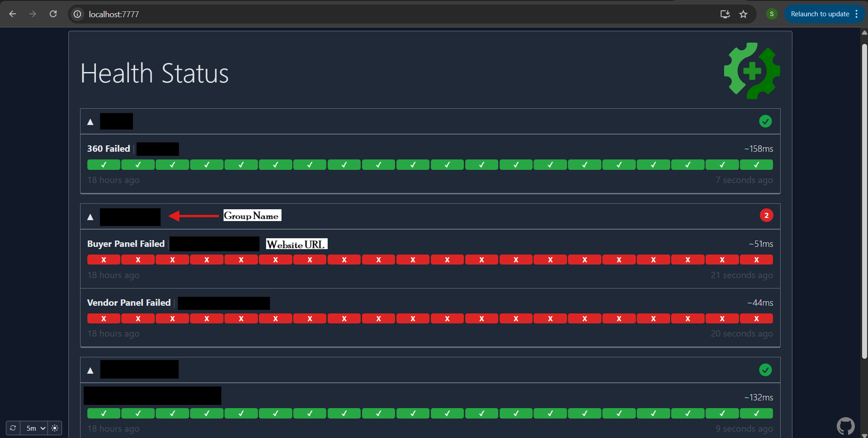The height and width of the screenshot is (438, 868).
Task: Reload the localhost page
Action: (x=53, y=14)
